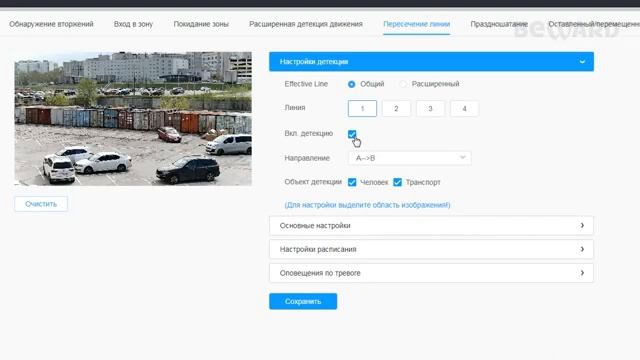The height and width of the screenshot is (360, 640).
Task: Toggle the Человек detection checkbox
Action: [352, 182]
